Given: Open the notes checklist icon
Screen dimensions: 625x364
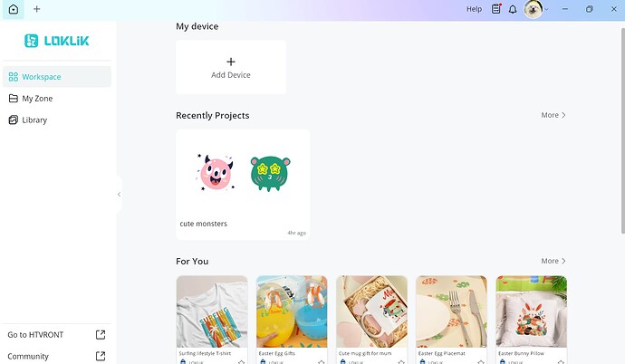Looking at the screenshot, I should 495,9.
